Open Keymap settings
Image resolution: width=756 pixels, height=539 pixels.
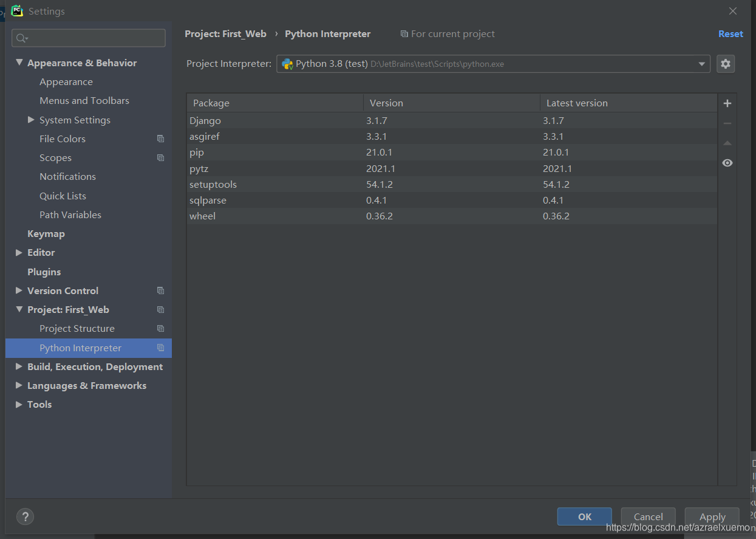click(x=46, y=233)
